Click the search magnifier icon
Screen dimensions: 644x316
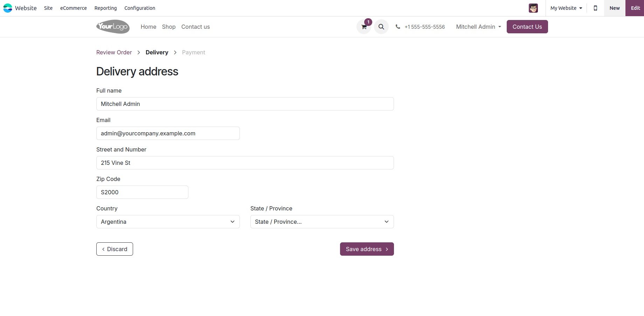[x=381, y=27]
